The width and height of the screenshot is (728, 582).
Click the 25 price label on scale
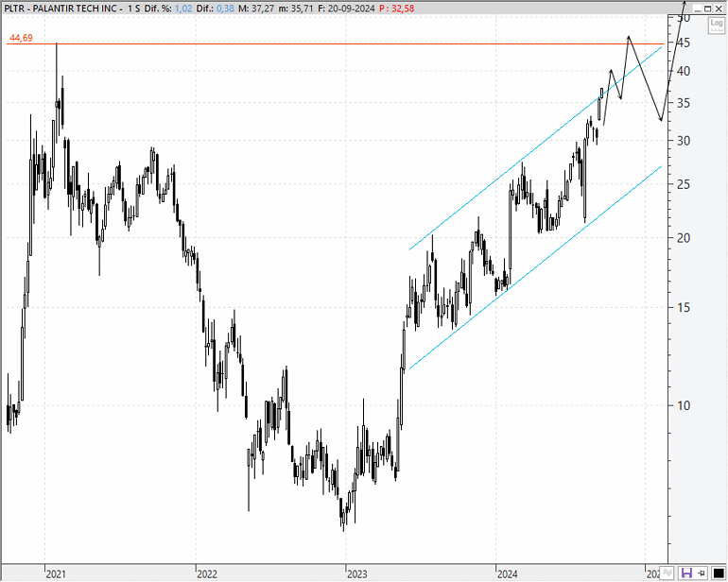(x=684, y=185)
